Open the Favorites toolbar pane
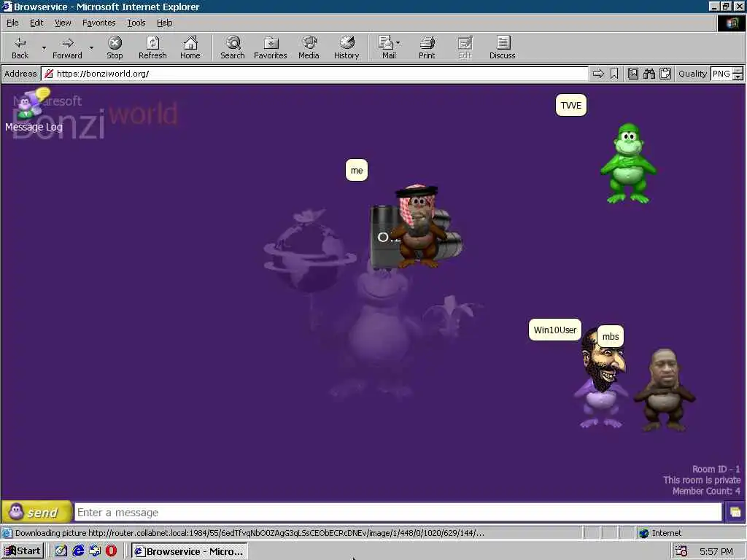The image size is (747, 560). [271, 47]
